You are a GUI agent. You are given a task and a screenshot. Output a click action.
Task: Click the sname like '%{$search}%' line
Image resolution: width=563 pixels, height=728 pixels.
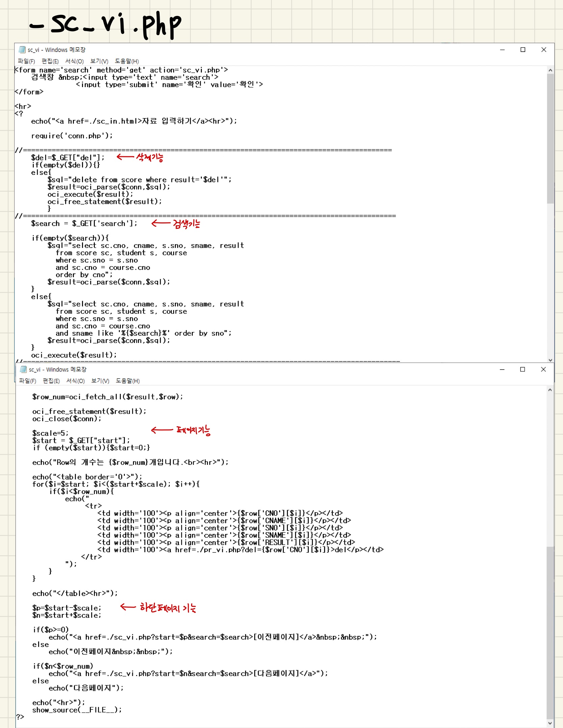(x=144, y=333)
